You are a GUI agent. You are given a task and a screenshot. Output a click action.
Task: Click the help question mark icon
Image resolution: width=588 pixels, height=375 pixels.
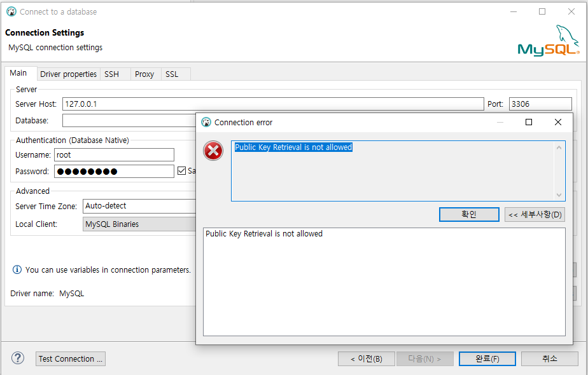(18, 358)
